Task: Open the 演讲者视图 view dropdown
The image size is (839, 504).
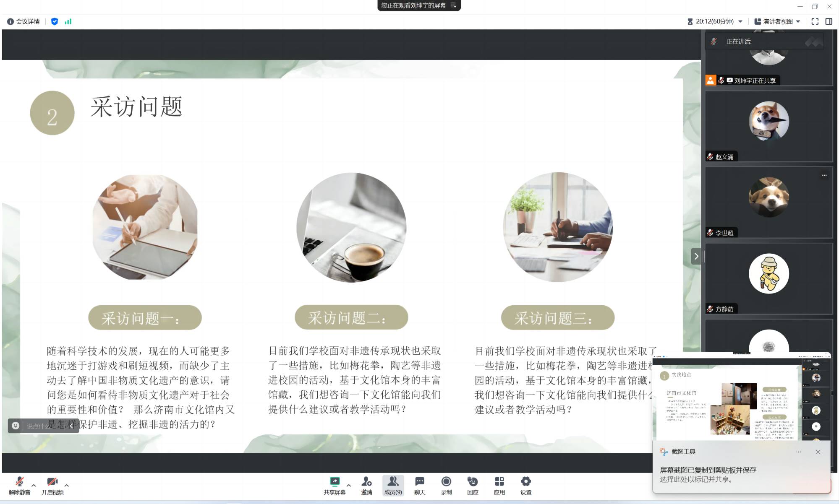Action: (777, 21)
